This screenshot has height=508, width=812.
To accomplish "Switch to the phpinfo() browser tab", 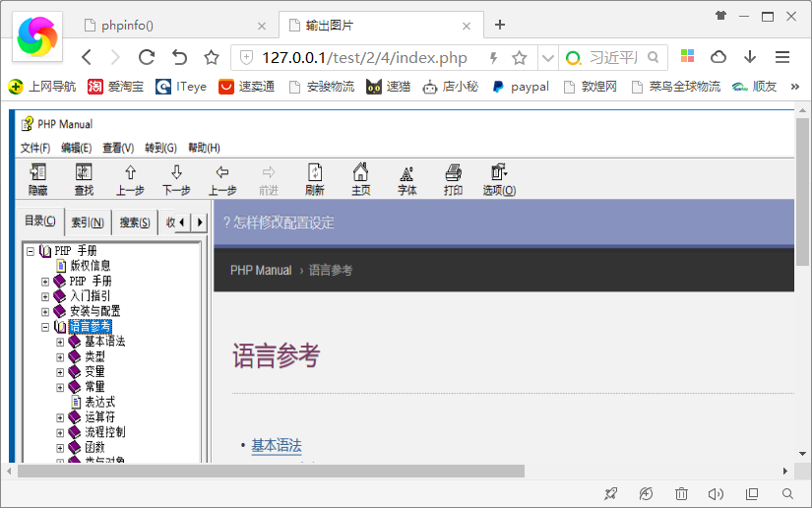I will [175, 25].
